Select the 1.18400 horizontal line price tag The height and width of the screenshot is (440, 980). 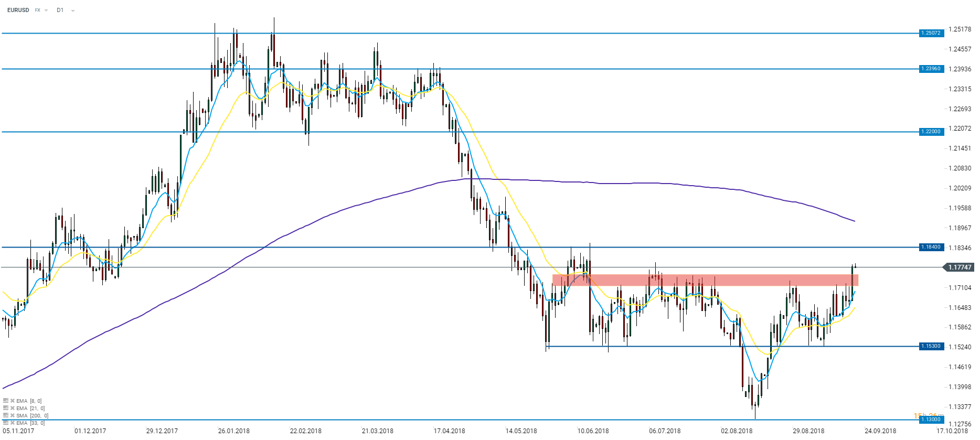tap(932, 247)
